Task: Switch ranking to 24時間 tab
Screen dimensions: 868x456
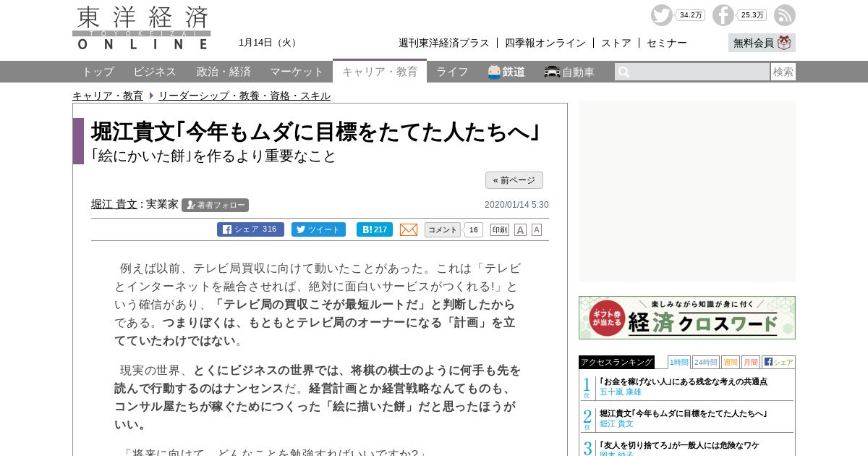Action: (706, 362)
